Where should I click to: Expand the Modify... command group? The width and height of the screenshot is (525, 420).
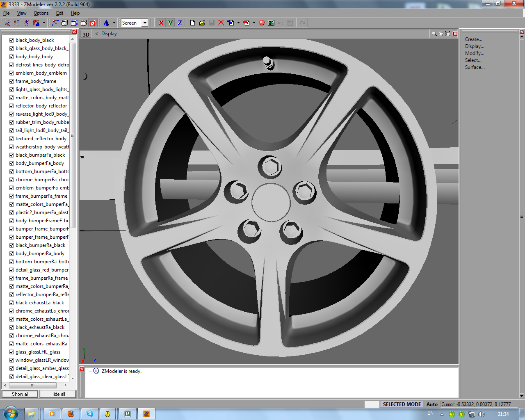click(x=474, y=53)
